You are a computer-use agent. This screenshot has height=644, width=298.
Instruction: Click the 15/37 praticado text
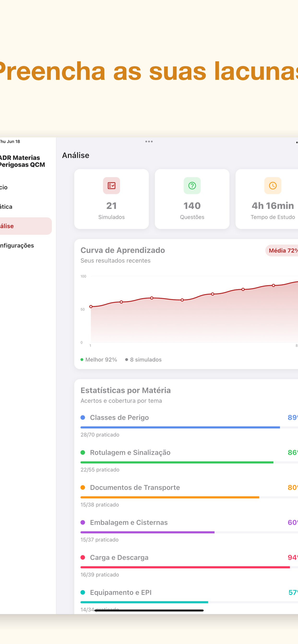point(99,540)
